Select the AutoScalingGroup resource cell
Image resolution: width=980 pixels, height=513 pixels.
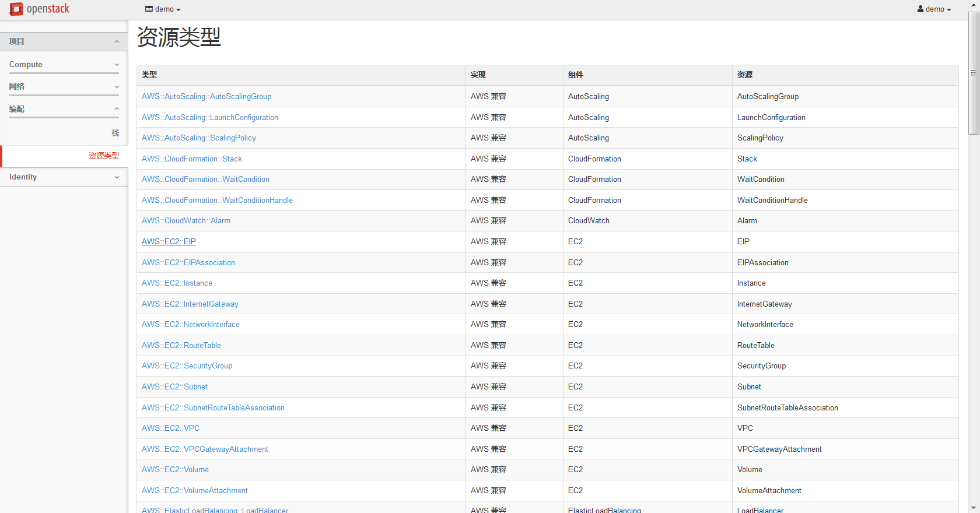pyautogui.click(x=845, y=97)
